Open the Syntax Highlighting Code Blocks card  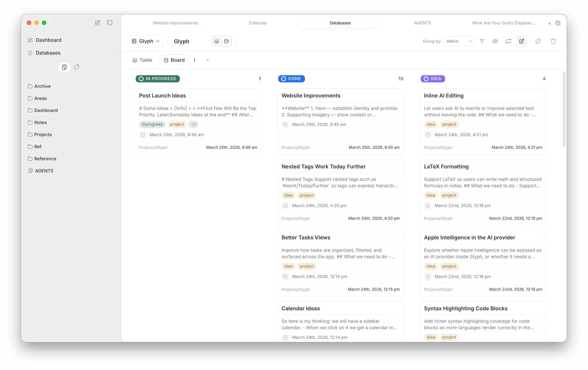click(x=483, y=322)
